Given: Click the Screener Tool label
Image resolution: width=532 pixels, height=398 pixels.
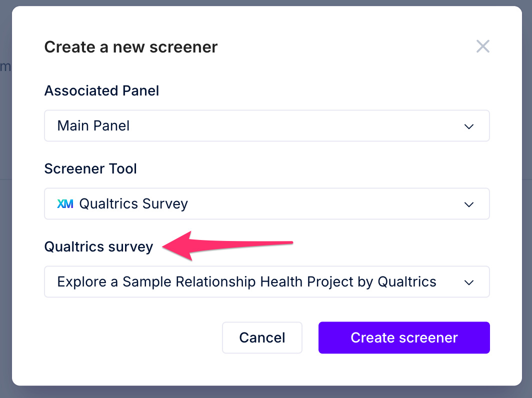Looking at the screenshot, I should (x=90, y=168).
